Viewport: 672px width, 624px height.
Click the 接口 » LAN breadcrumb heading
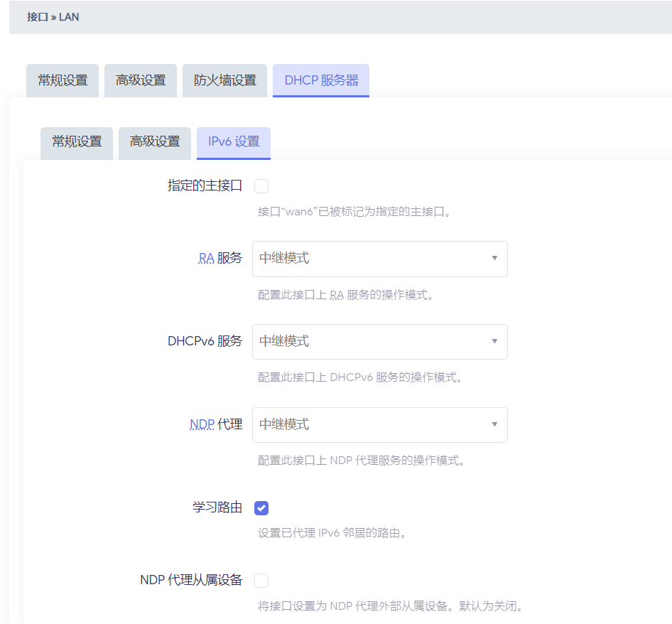click(53, 16)
